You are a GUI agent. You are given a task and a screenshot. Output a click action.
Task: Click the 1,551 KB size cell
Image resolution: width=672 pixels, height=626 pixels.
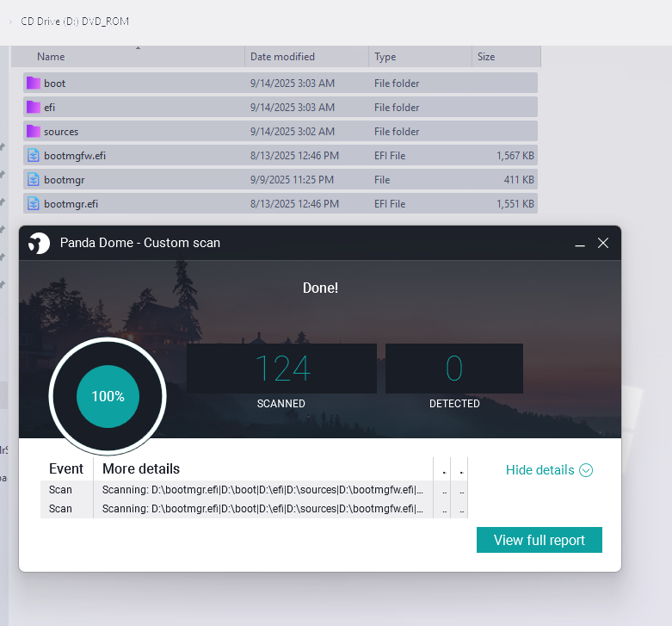pyautogui.click(x=515, y=203)
